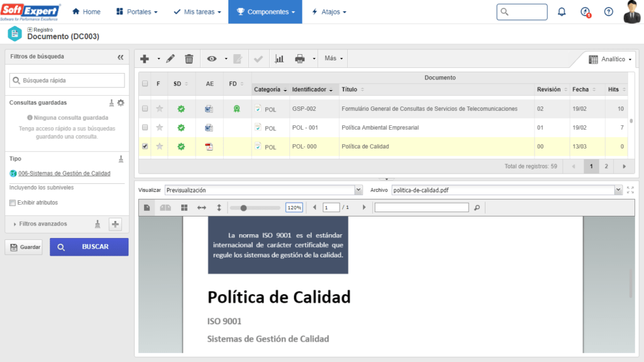Click the BUSCAR button
The image size is (644, 362).
[89, 247]
